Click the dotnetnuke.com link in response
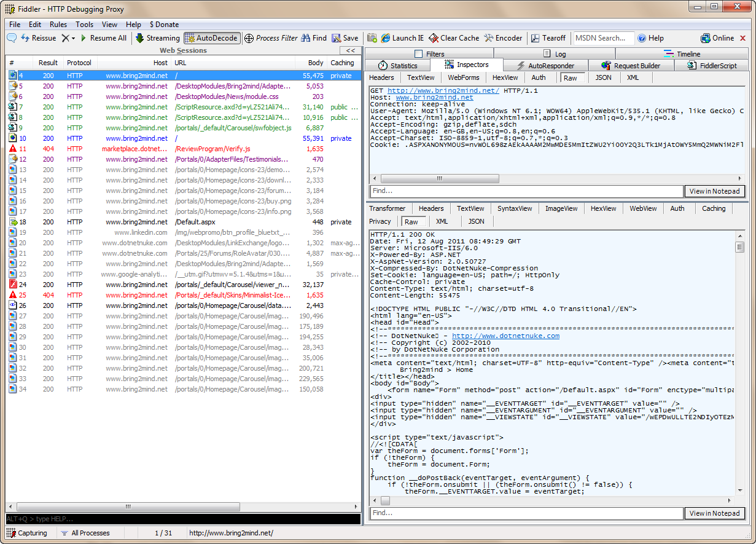The height and width of the screenshot is (544, 756). 505,336
